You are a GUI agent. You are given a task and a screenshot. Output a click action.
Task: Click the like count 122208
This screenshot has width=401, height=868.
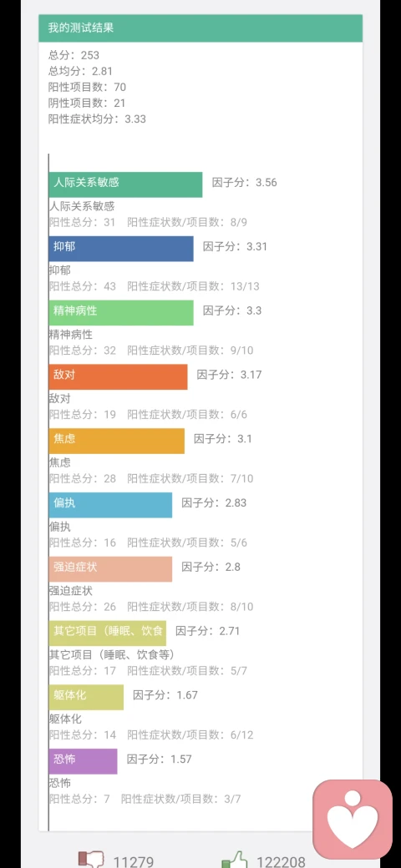(281, 861)
